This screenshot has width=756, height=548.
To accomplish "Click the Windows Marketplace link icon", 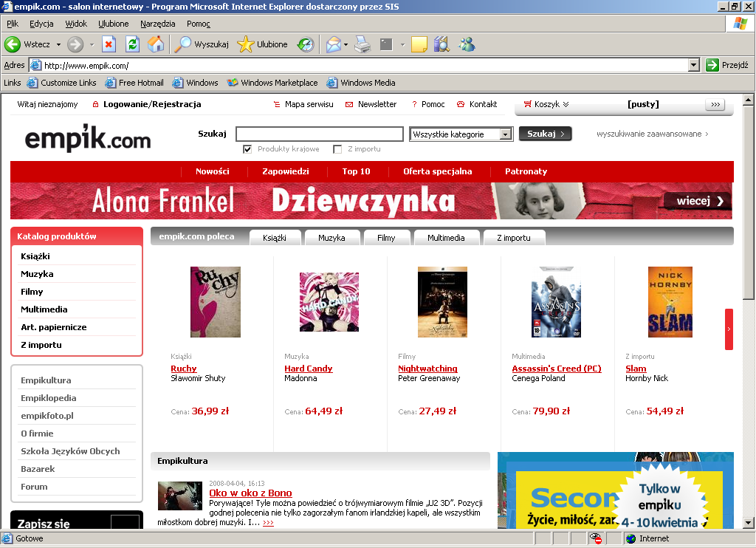I will point(233,83).
